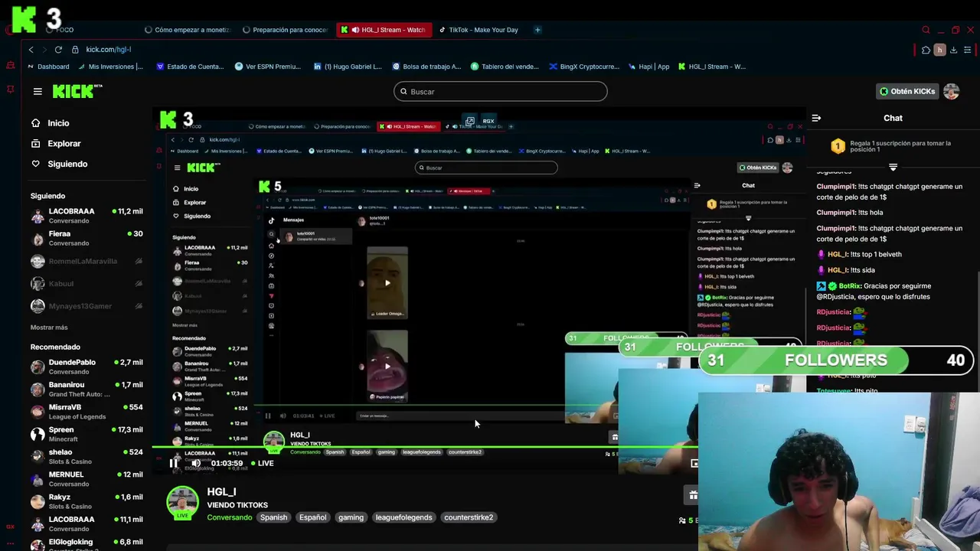
Task: Switch to the Preparación para conocer tab
Action: (x=285, y=30)
